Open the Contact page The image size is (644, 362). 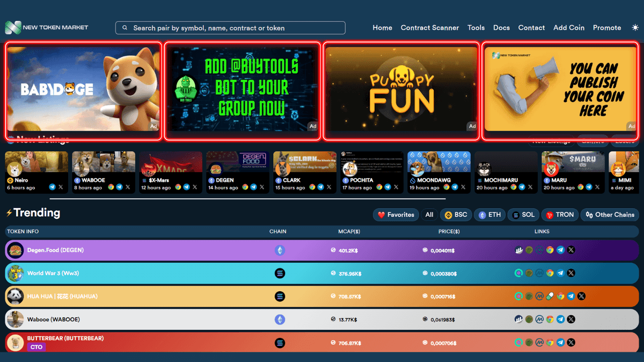point(531,28)
